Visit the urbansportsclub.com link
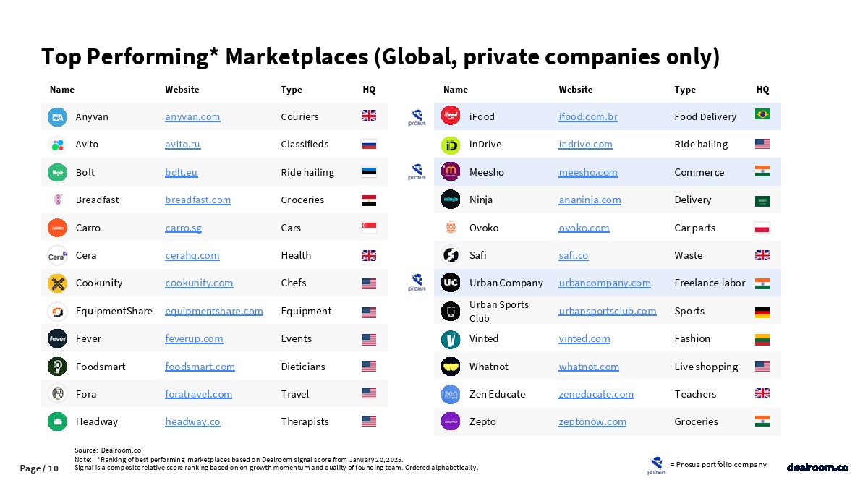 [607, 311]
